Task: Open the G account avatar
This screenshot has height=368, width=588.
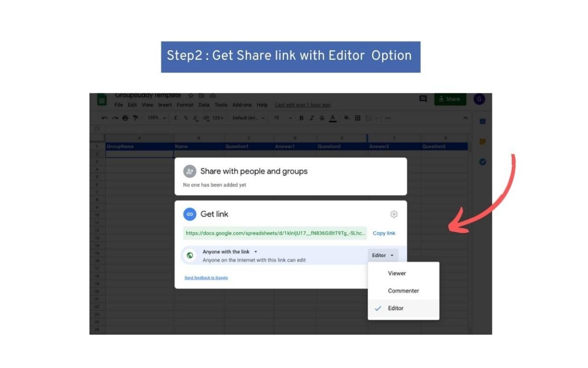Action: click(479, 99)
